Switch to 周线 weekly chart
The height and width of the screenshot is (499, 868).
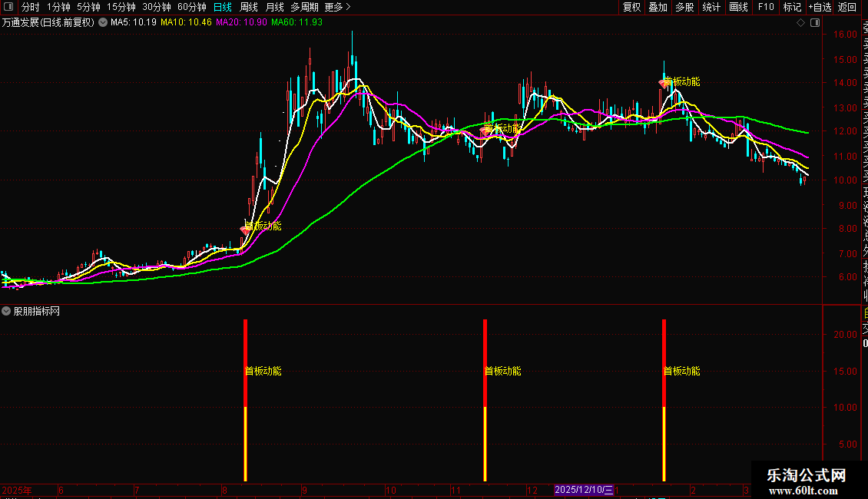249,7
